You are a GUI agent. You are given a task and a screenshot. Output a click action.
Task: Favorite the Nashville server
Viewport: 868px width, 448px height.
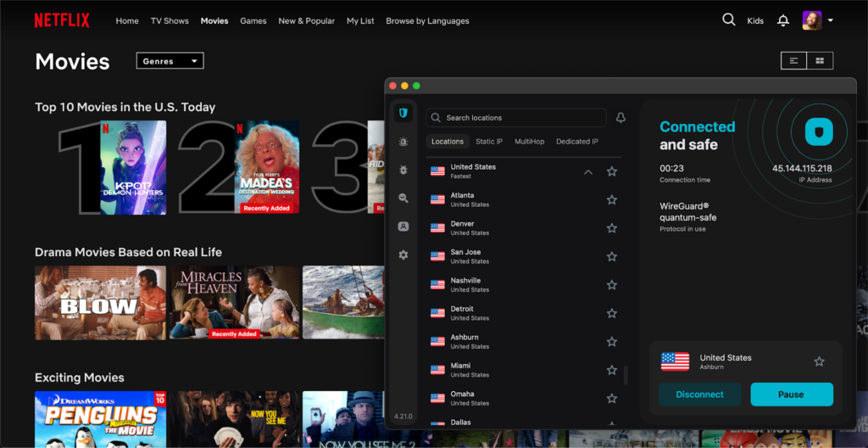(x=612, y=284)
